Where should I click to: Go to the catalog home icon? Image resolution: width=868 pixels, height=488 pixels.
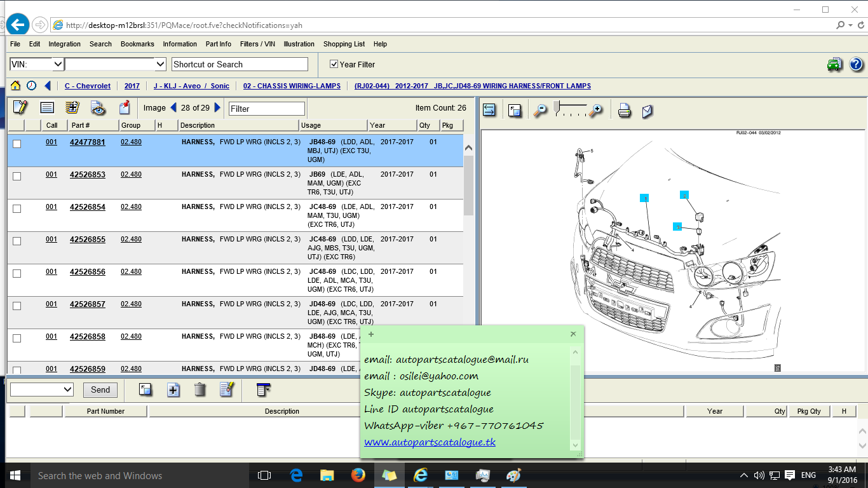(x=15, y=86)
